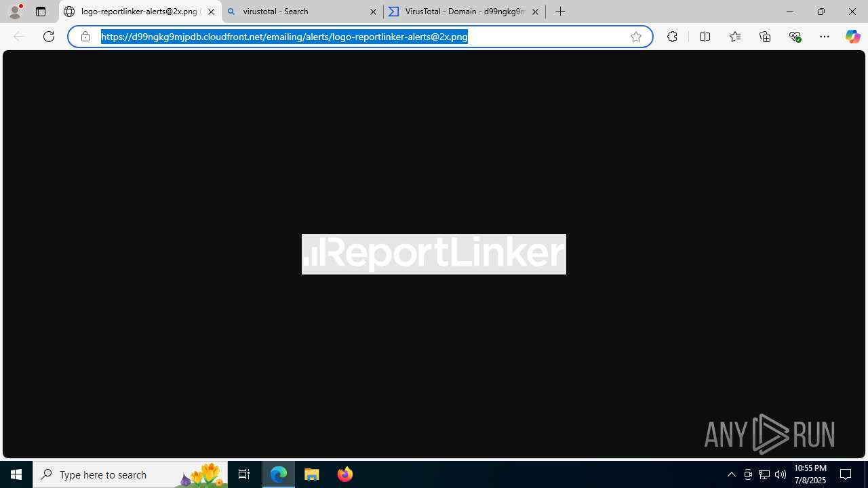Switch to the VirusTotal - Domain tab
This screenshot has height=488, width=868.
click(x=465, y=12)
